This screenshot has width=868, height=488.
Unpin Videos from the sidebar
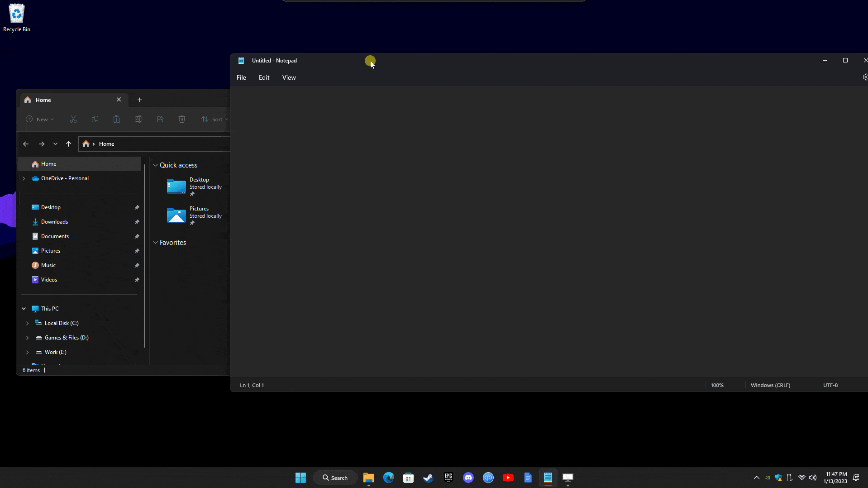[x=136, y=280]
